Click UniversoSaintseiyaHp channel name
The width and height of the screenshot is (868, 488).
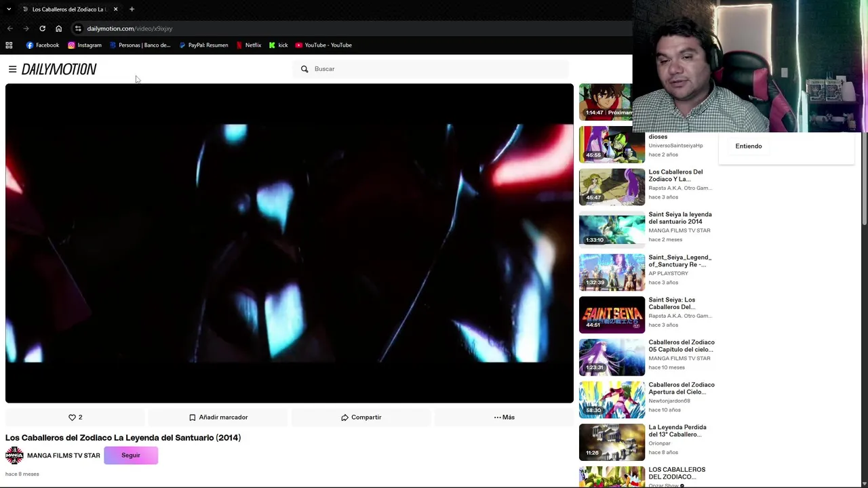675,146
